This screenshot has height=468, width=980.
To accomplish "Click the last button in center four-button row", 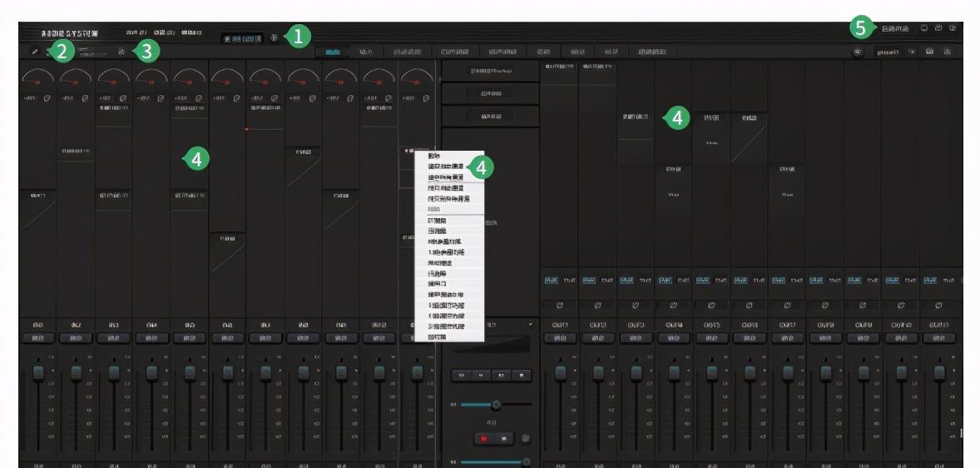I will (x=522, y=376).
